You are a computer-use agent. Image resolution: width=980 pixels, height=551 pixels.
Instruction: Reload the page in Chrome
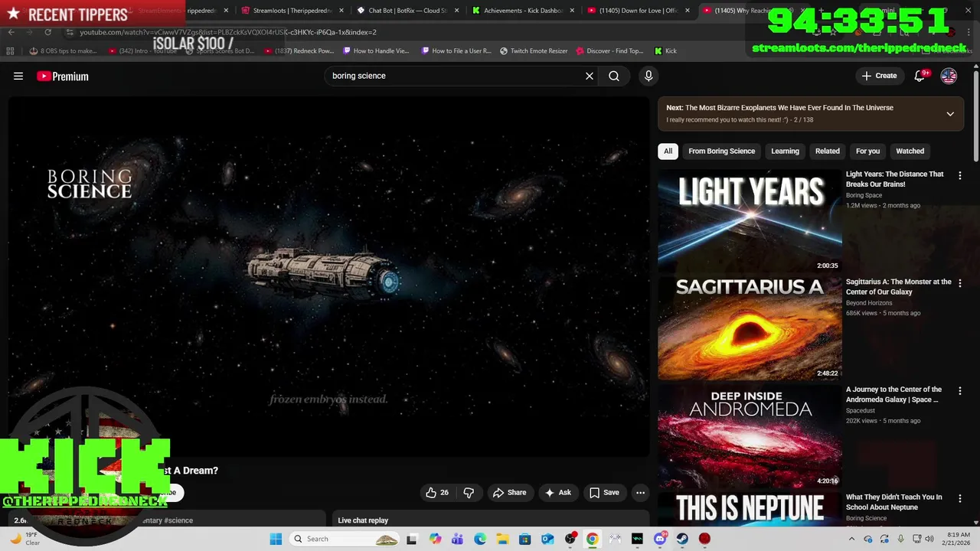coord(47,32)
